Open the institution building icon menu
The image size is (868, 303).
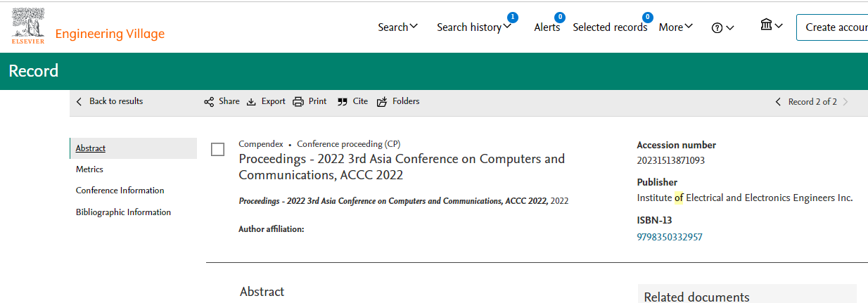click(772, 26)
